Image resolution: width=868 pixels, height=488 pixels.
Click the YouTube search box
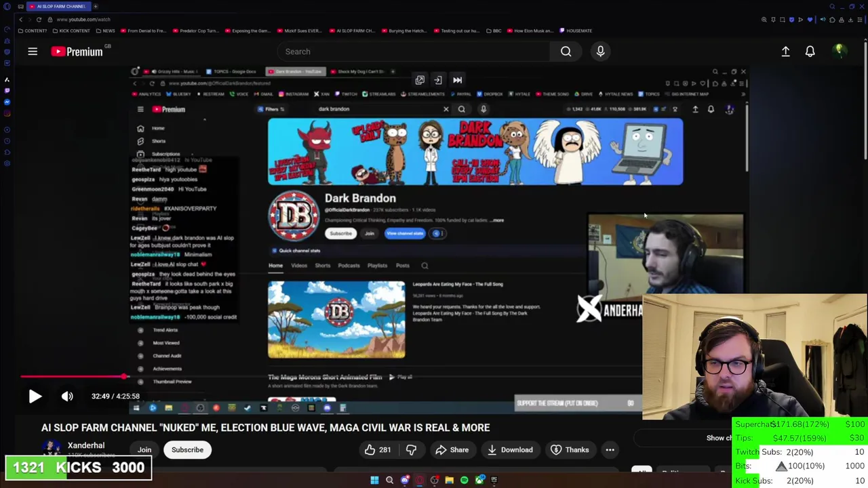(414, 52)
